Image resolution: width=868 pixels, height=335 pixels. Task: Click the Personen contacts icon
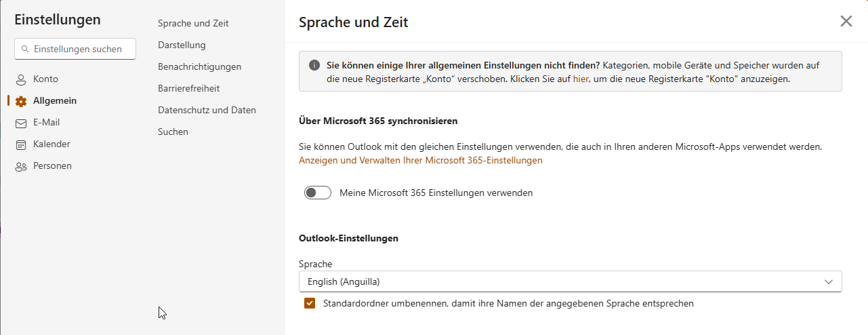21,166
